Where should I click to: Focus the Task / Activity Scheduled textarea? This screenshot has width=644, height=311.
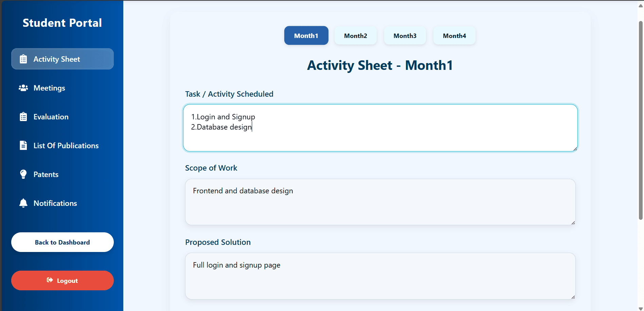380,128
